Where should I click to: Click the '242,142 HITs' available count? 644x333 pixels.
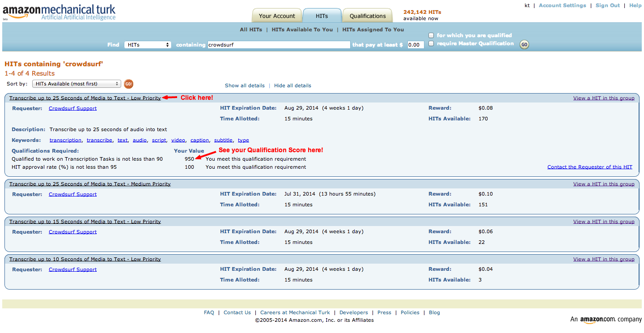pos(422,12)
